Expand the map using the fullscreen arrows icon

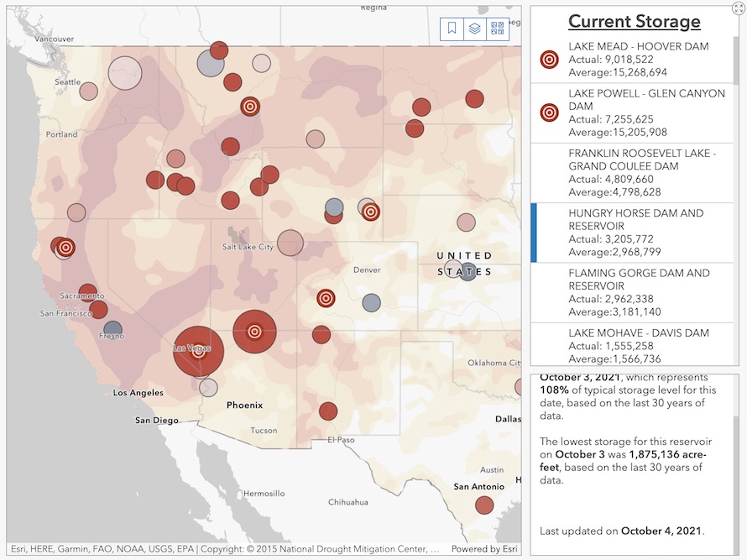[x=738, y=7]
